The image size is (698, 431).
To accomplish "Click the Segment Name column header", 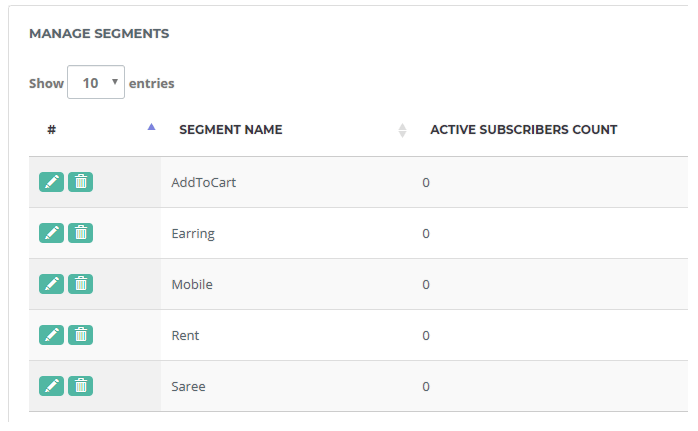I will point(231,130).
